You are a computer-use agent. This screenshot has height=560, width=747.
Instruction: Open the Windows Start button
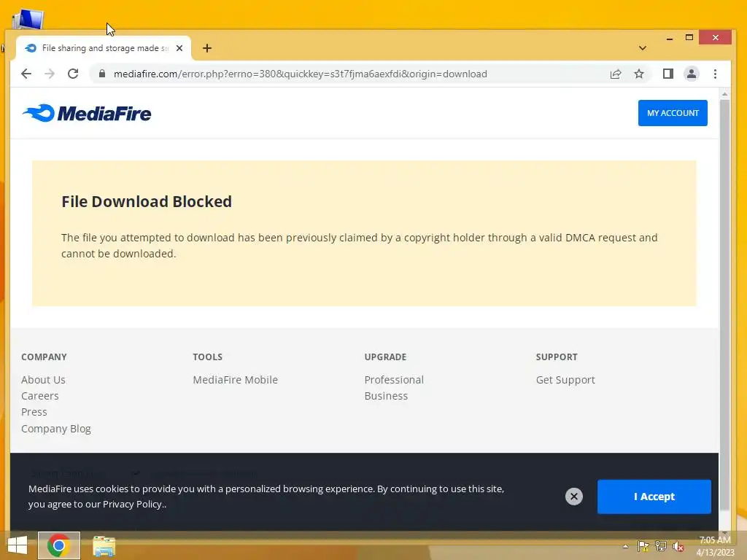tap(18, 545)
